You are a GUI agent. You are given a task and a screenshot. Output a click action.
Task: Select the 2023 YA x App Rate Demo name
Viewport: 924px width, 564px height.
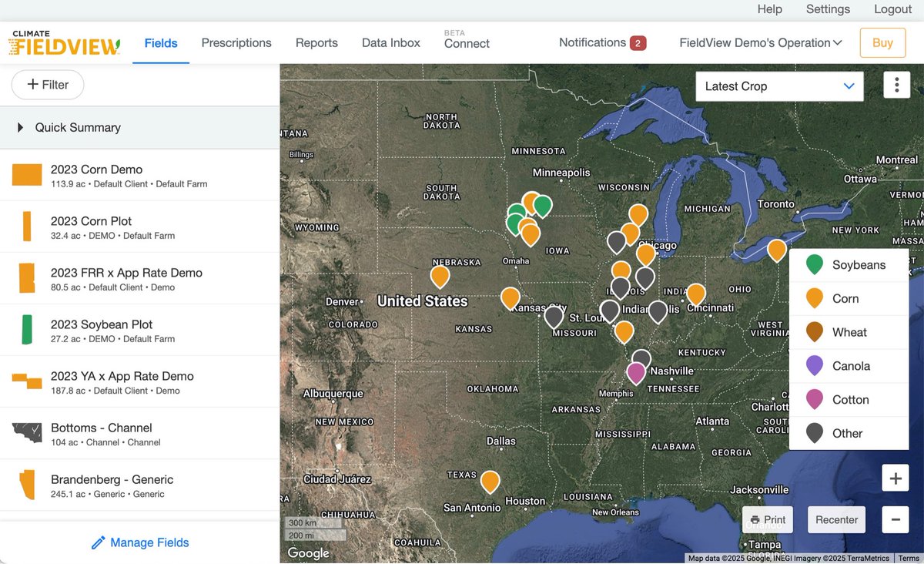click(x=122, y=376)
